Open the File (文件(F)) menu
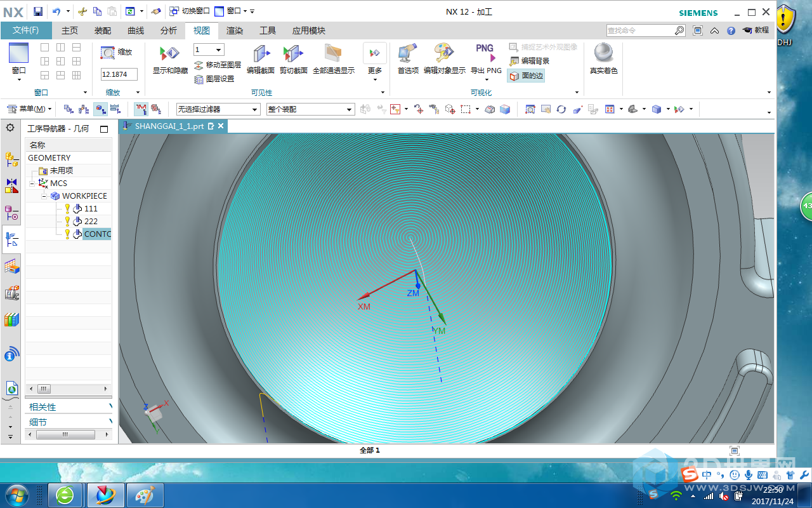 point(26,30)
